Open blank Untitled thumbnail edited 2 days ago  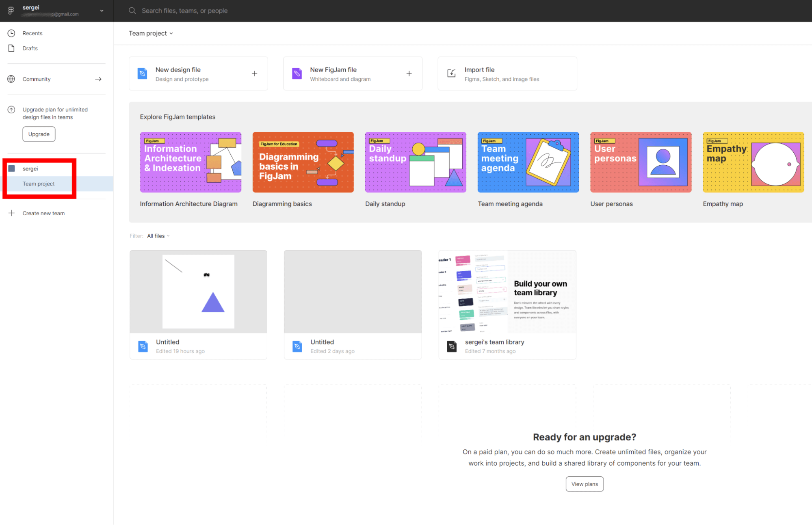(x=353, y=292)
